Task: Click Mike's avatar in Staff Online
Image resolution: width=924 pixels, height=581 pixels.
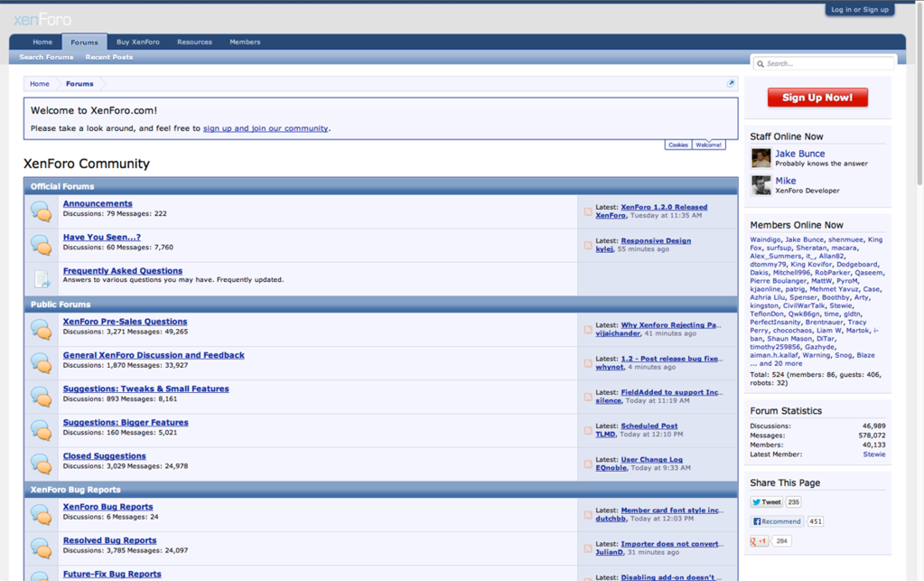Action: tap(761, 185)
